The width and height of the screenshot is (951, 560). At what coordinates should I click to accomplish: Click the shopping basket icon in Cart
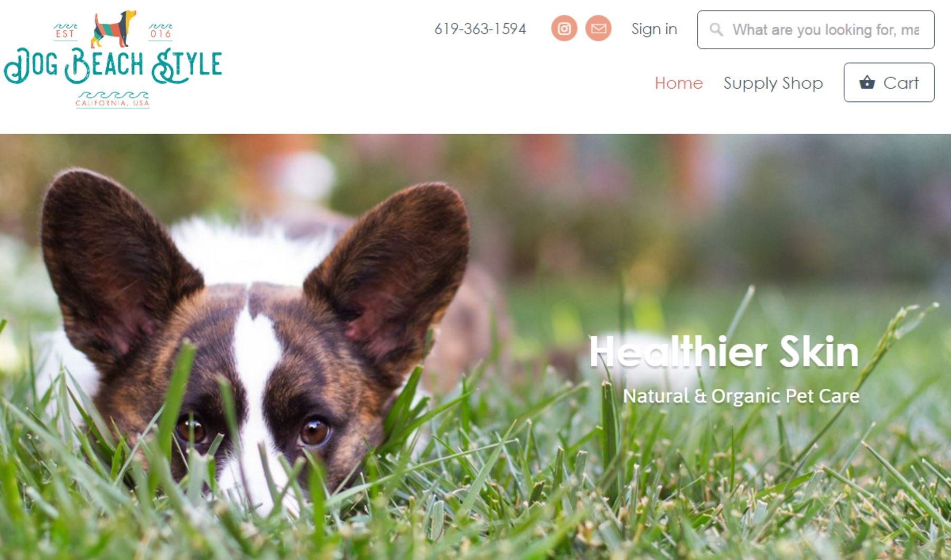coord(867,82)
